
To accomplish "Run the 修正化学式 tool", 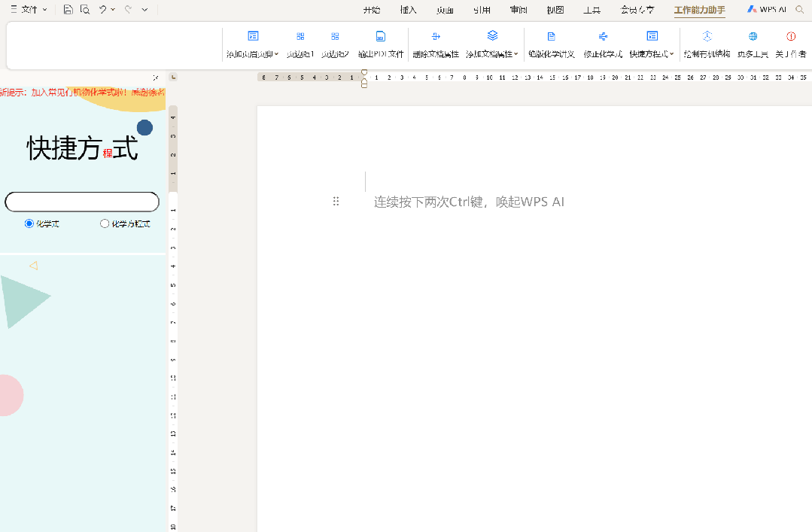I will click(603, 37).
